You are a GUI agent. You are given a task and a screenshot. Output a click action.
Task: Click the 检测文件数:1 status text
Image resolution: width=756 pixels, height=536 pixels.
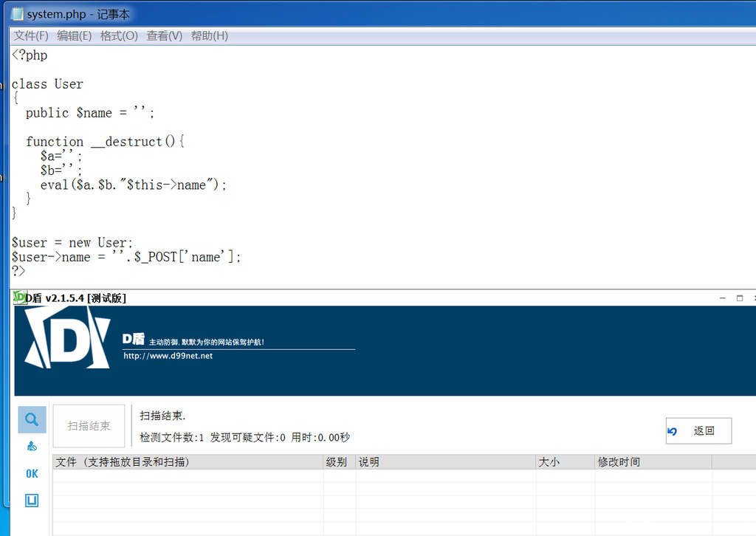171,437
